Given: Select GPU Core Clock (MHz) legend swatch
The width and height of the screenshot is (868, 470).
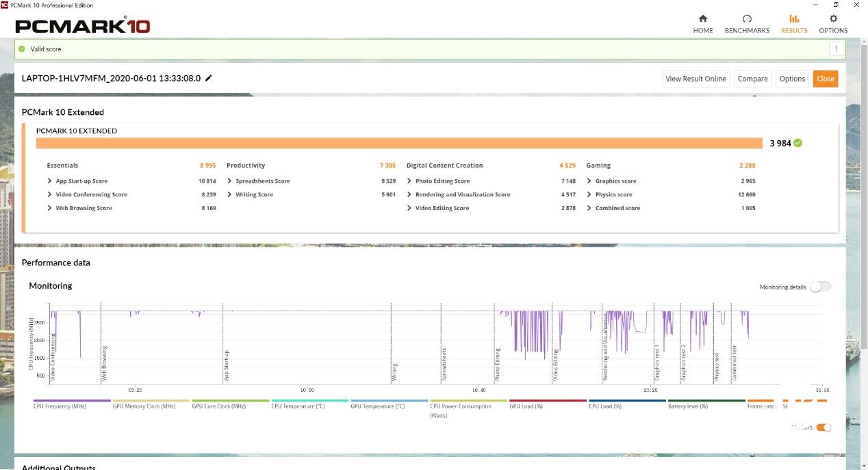Looking at the screenshot, I should pos(231,401).
